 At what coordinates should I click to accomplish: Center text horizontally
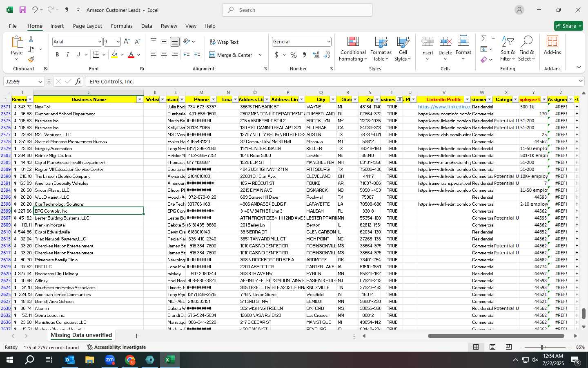[164, 55]
